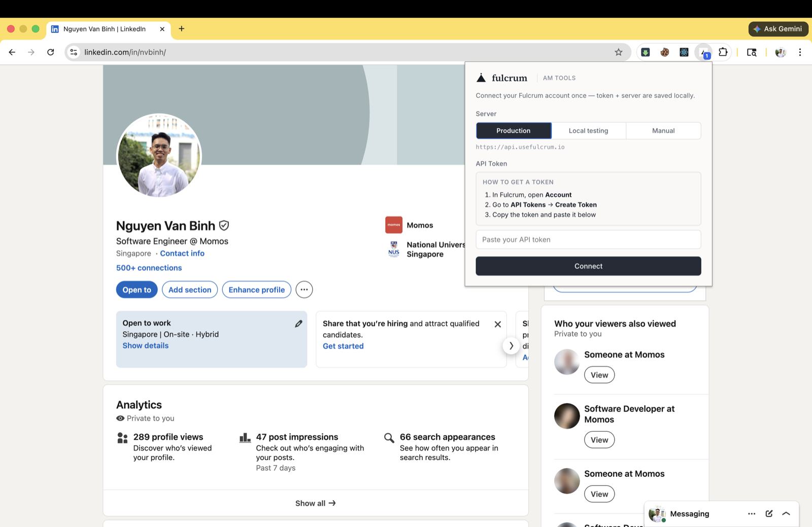View the Software Developer at Momos profile
812x527 pixels.
click(x=599, y=440)
